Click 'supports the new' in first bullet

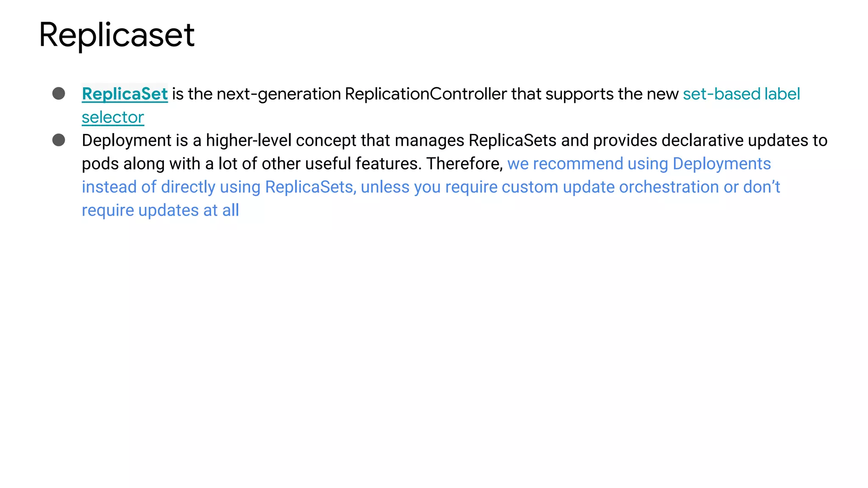[612, 94]
